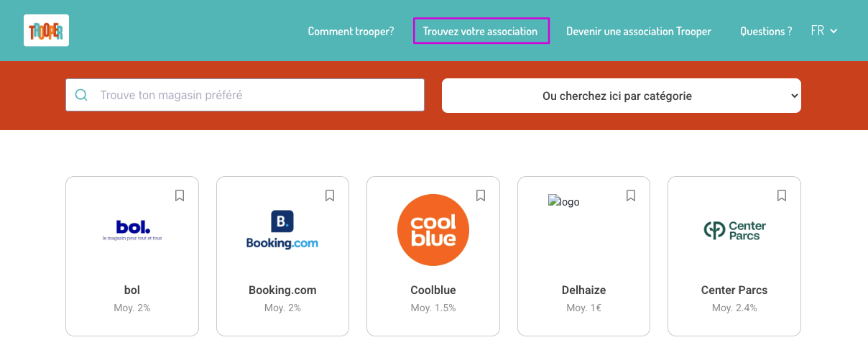Select the orange Coolblue logo
The width and height of the screenshot is (868, 345).
pyautogui.click(x=433, y=230)
